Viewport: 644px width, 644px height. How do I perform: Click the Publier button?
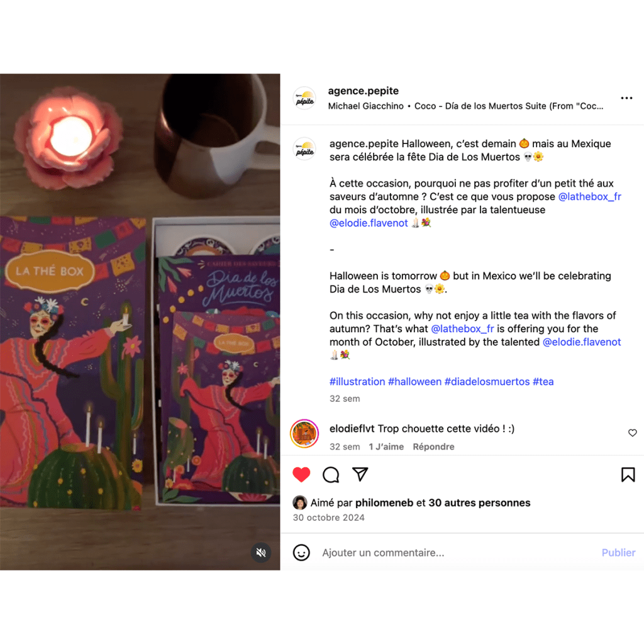[618, 552]
